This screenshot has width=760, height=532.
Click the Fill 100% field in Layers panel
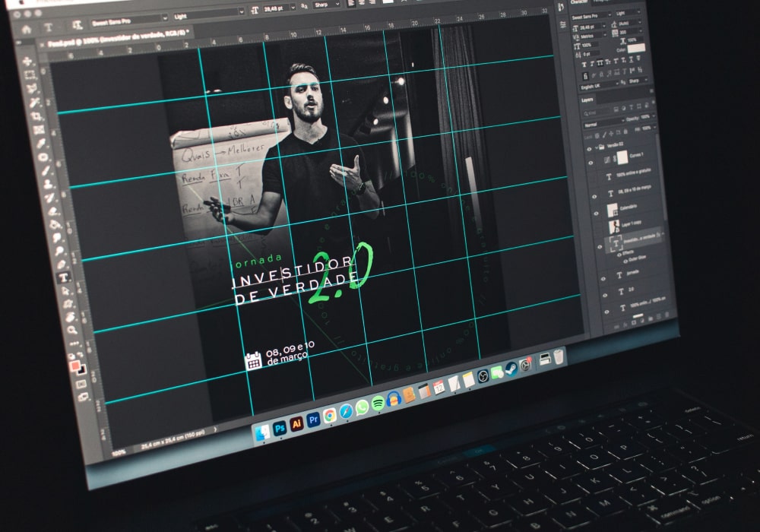(647, 128)
